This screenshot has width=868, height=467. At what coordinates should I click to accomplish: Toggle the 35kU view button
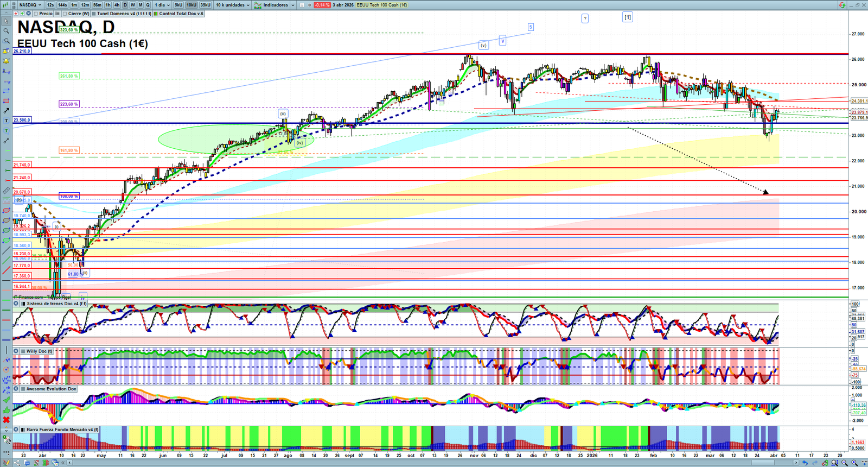click(205, 5)
